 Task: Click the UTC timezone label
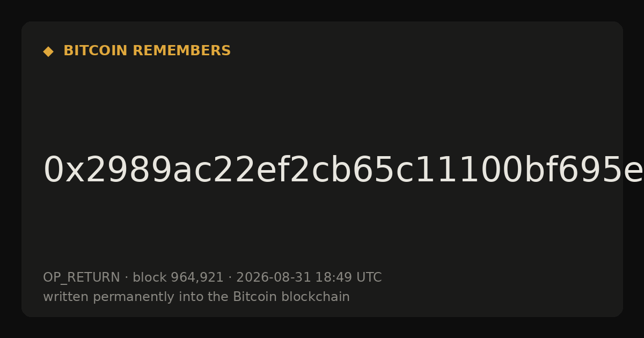369,277
